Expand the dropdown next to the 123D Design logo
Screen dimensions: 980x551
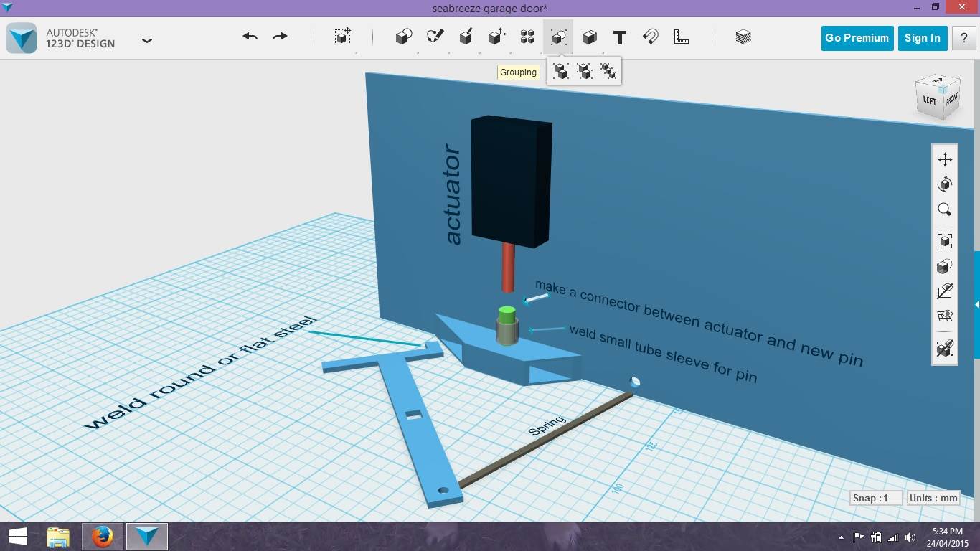coord(147,41)
